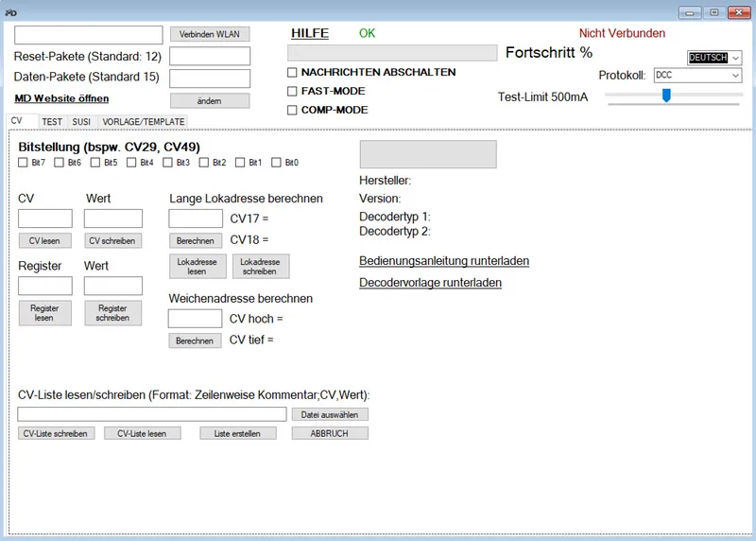The image size is (756, 541).
Task: Click the ABBRUCH button
Action: 329,433
